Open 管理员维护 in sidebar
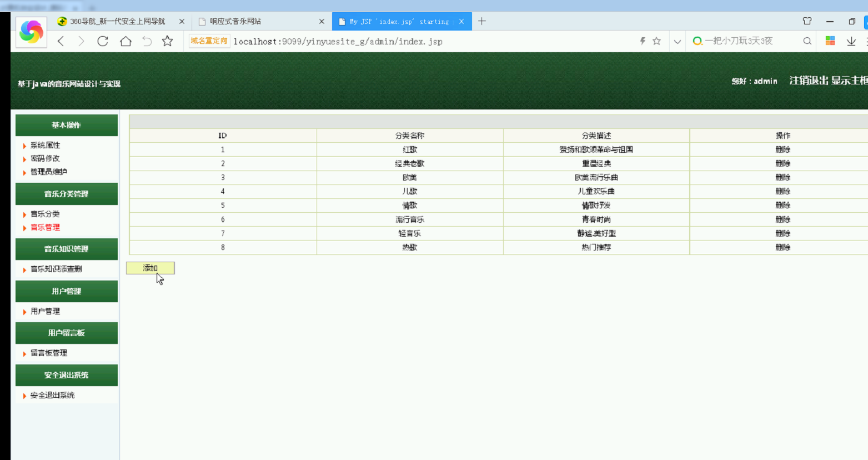The width and height of the screenshot is (868, 460). click(x=49, y=172)
